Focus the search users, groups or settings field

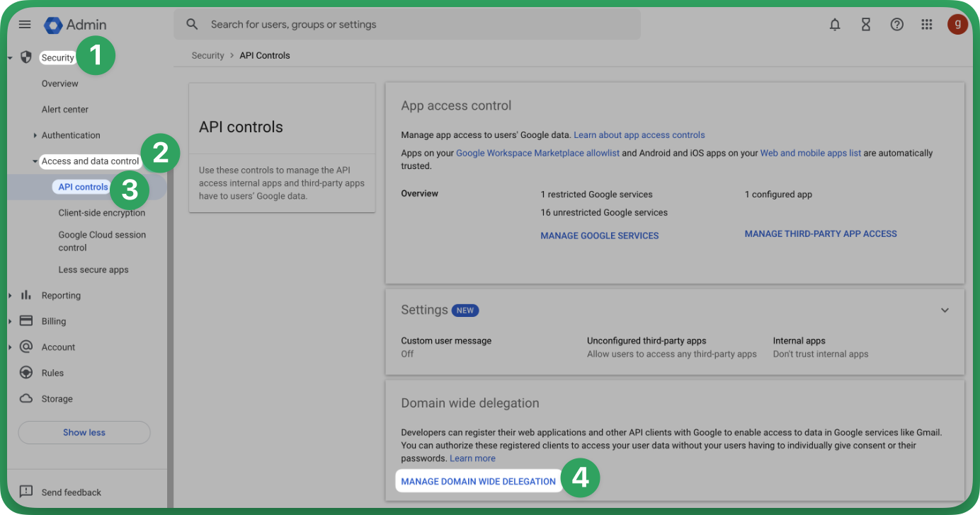(x=407, y=24)
